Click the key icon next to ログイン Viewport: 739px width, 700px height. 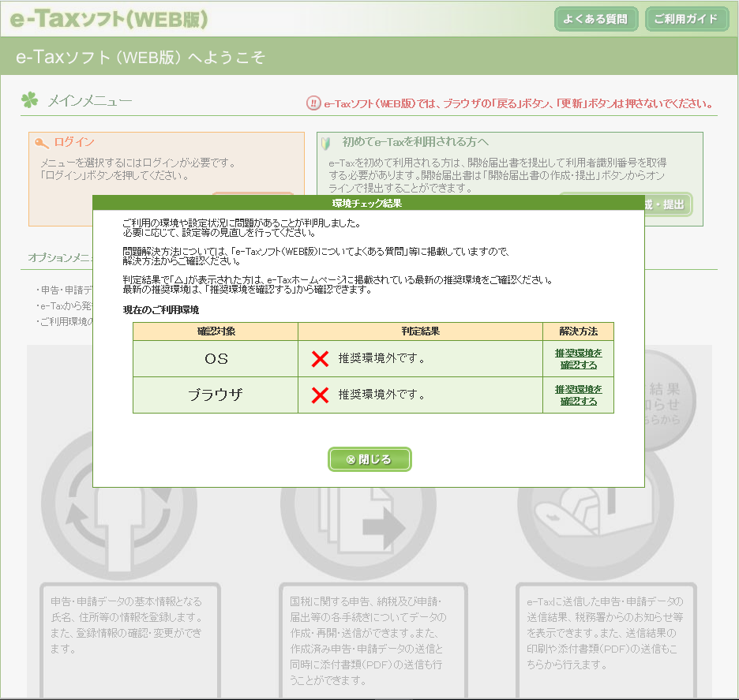tap(42, 142)
